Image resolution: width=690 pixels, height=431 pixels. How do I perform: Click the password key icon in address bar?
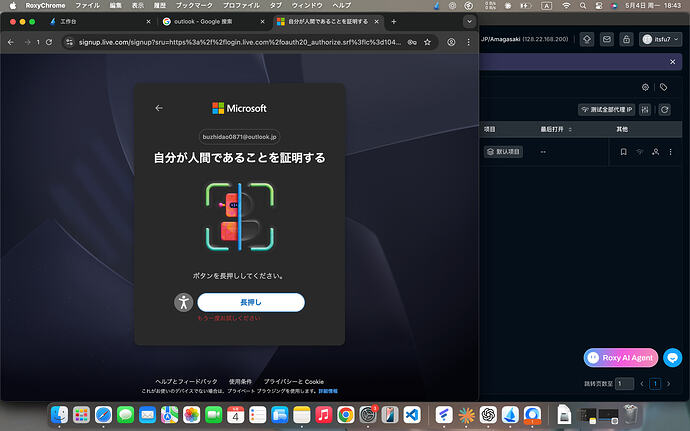412,42
